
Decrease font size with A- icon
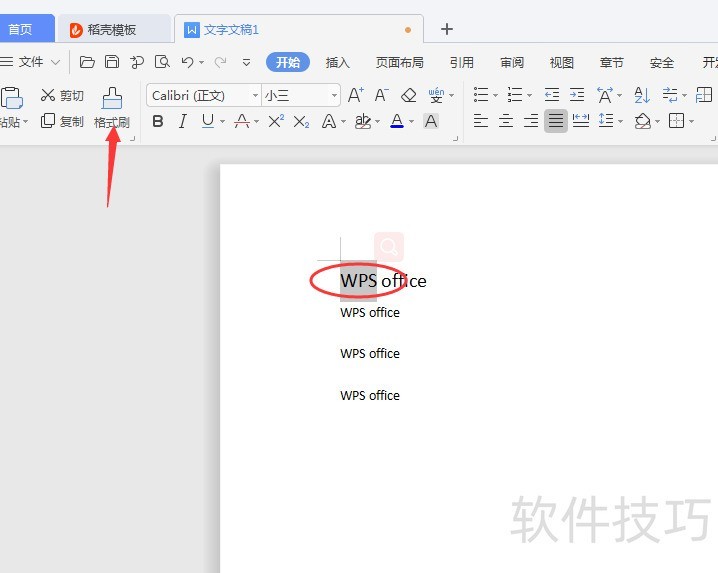point(381,95)
